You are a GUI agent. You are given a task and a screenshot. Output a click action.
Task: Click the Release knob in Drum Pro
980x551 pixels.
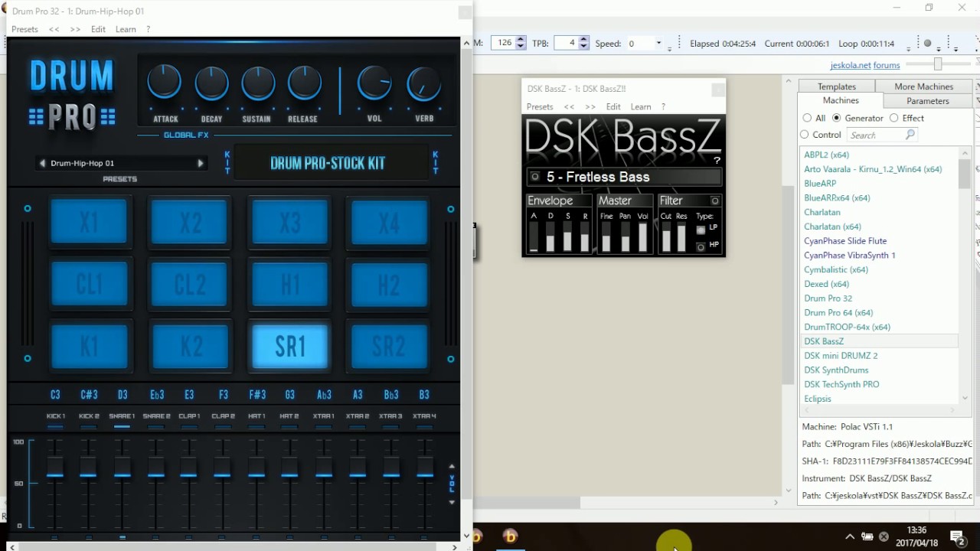point(304,83)
